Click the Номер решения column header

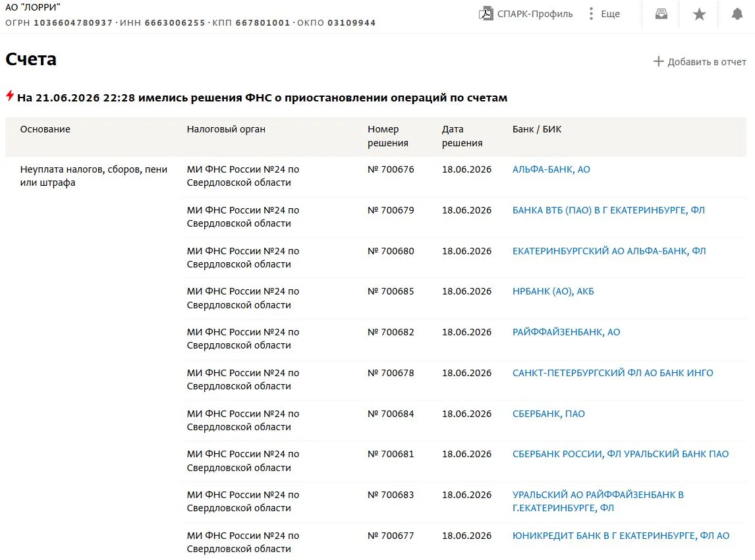click(387, 136)
